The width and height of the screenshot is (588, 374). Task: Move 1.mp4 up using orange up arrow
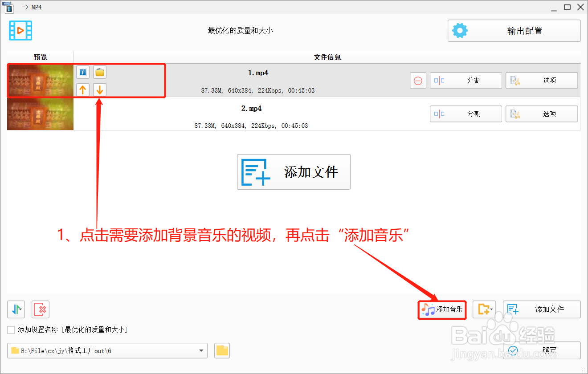(x=83, y=90)
